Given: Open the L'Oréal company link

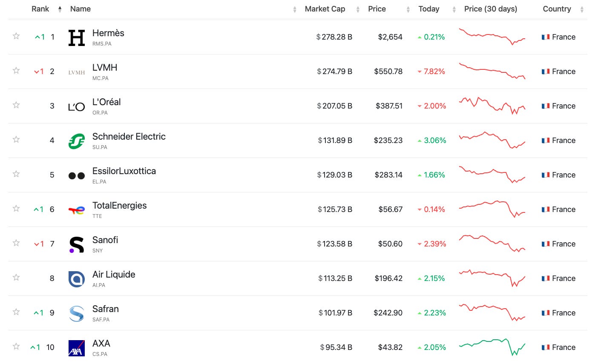Looking at the screenshot, I should pos(106,102).
